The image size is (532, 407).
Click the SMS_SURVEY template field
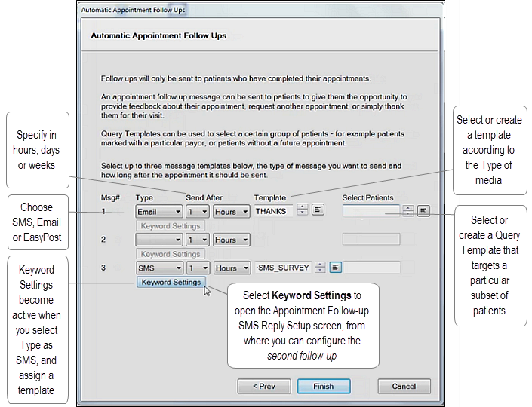pyautogui.click(x=284, y=268)
